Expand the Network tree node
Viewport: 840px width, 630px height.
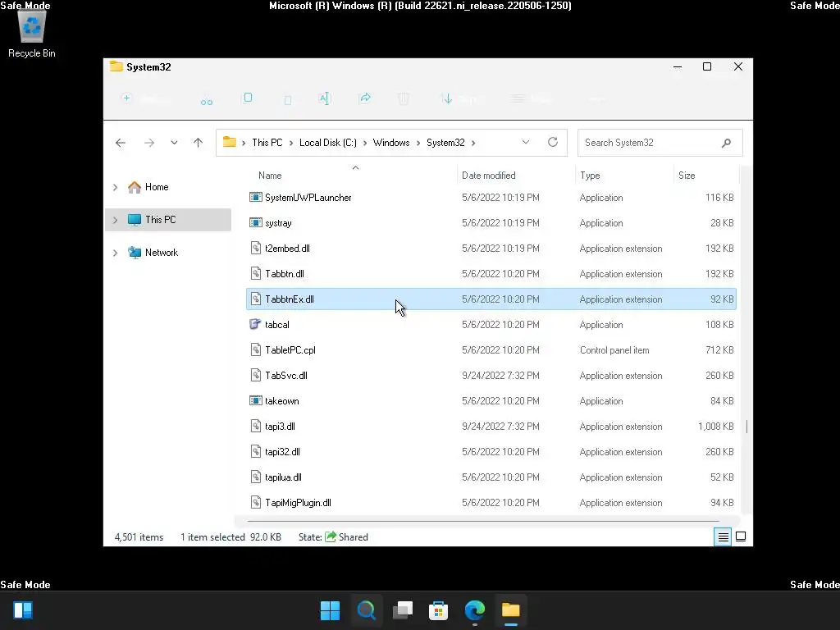pos(115,253)
